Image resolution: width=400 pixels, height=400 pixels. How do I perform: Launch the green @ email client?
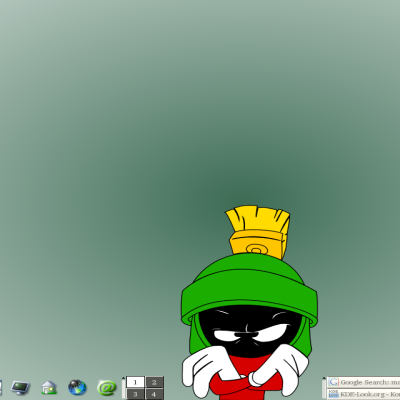(107, 388)
